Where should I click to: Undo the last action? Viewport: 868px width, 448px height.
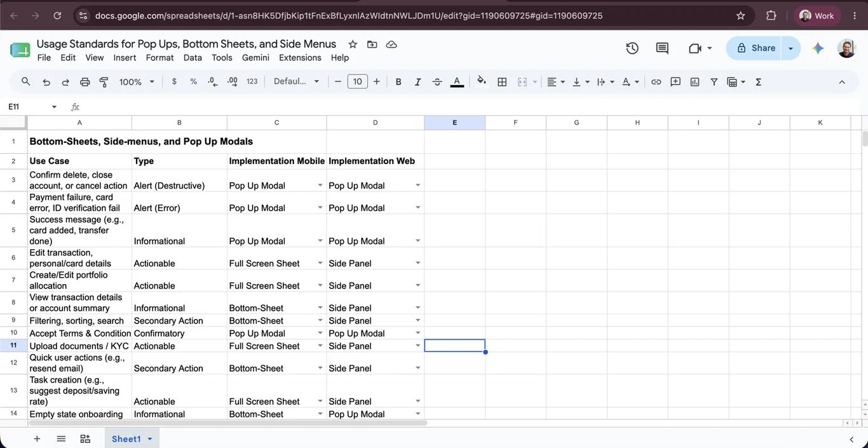click(x=46, y=82)
